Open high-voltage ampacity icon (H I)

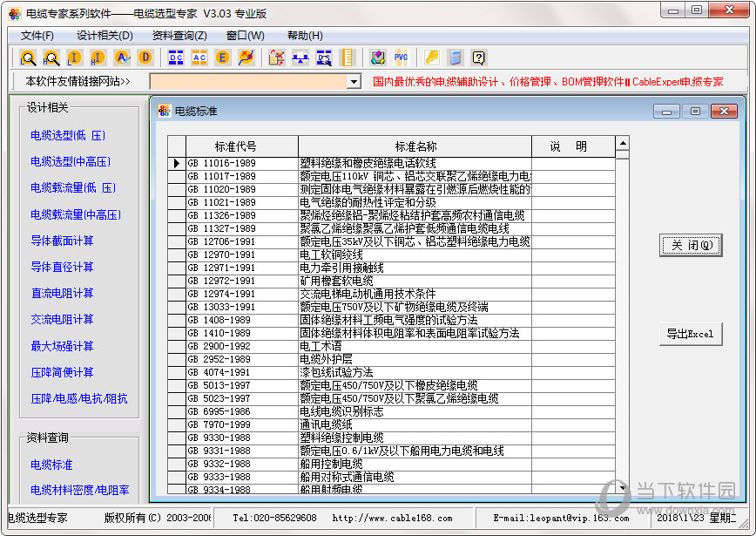click(98, 58)
